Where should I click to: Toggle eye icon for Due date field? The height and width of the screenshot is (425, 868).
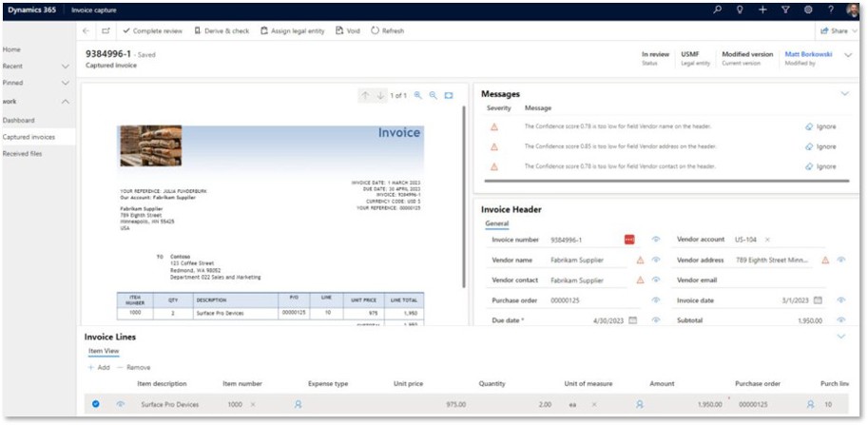coord(656,320)
